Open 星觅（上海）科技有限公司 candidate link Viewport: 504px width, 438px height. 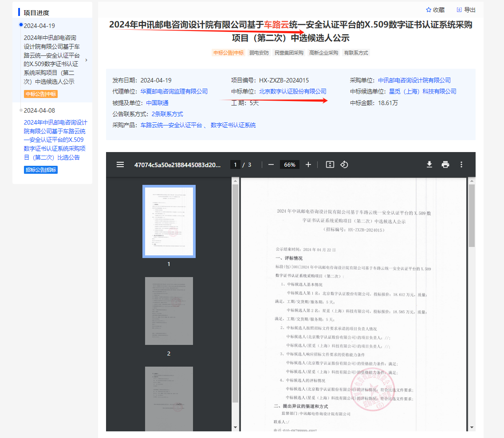(x=423, y=91)
